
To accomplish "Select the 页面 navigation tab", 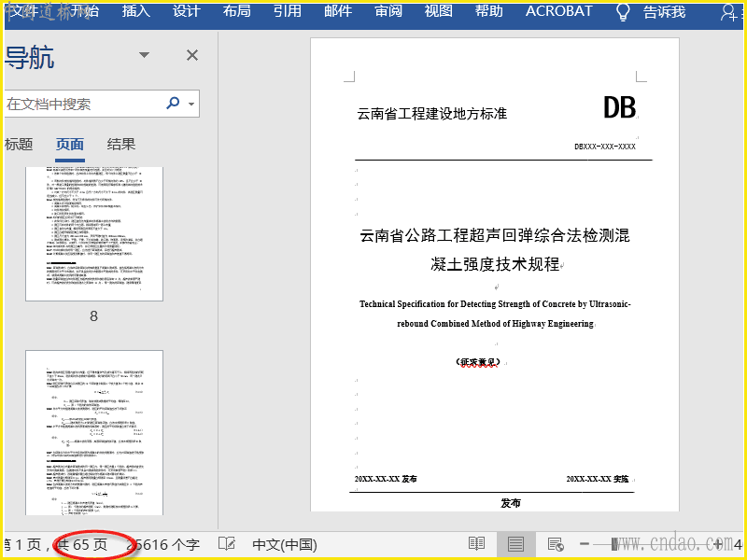I will point(70,144).
